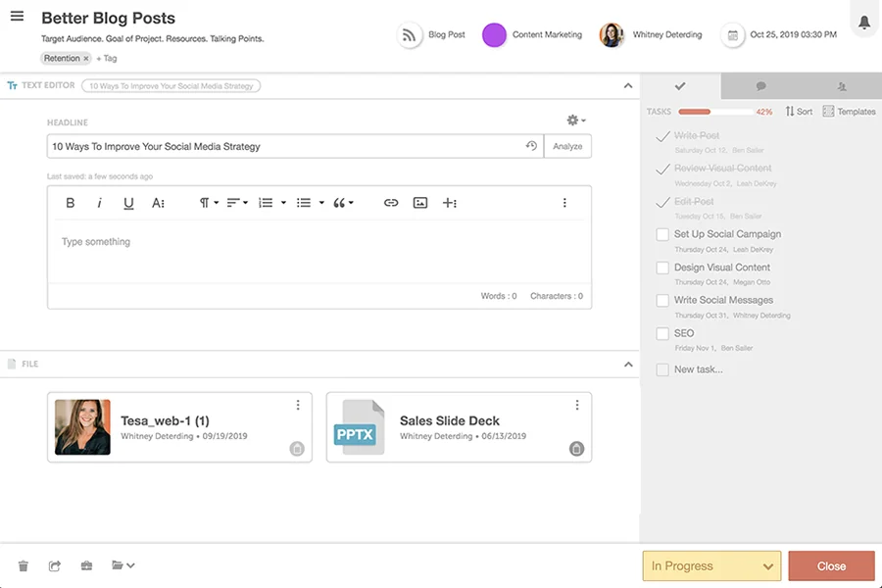Screen dimensions: 882x588
Task: Open the hamburger navigation menu
Action: 17,17
